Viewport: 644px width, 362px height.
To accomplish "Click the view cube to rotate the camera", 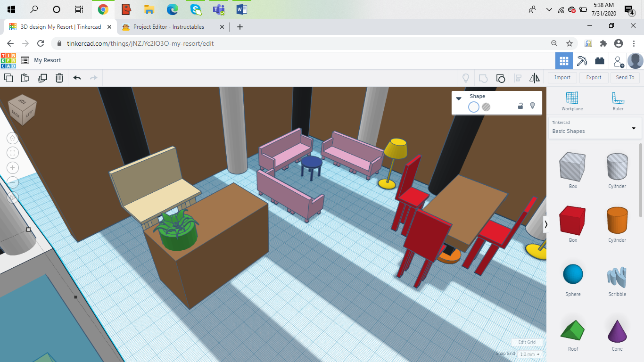I will [23, 109].
